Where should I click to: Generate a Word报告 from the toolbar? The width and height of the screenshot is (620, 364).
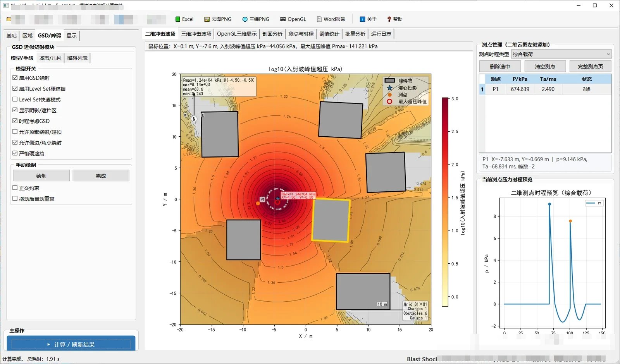pyautogui.click(x=331, y=19)
